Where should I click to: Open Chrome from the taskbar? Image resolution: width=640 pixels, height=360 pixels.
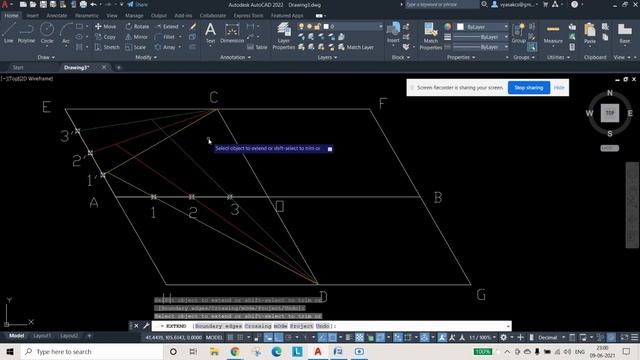(235, 351)
